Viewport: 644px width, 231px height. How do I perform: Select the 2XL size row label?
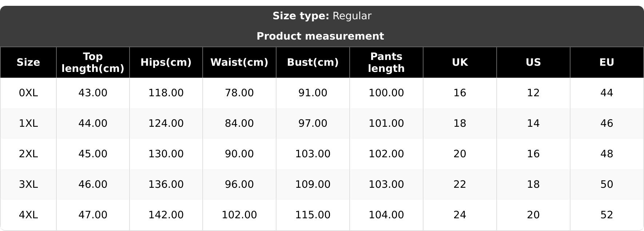[28, 154]
